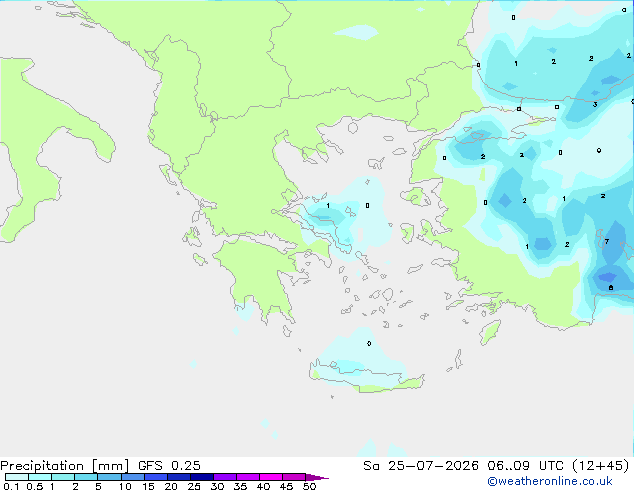
Task: Click the legend label '0.1'
Action: click(x=11, y=486)
